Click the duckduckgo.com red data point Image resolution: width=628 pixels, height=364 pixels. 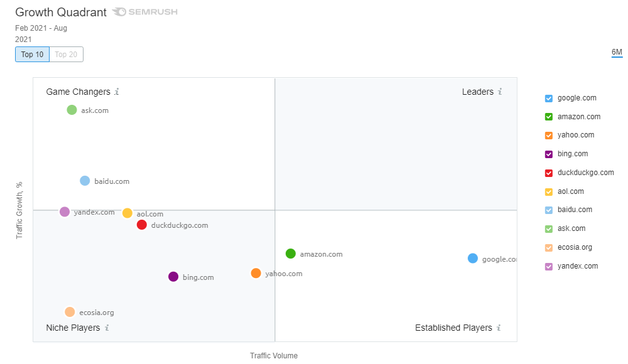[142, 225]
